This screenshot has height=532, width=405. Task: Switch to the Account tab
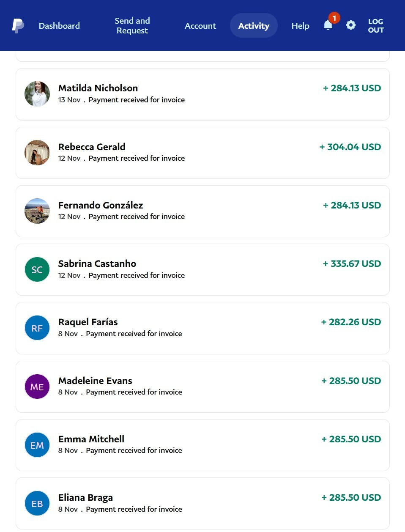coord(200,26)
